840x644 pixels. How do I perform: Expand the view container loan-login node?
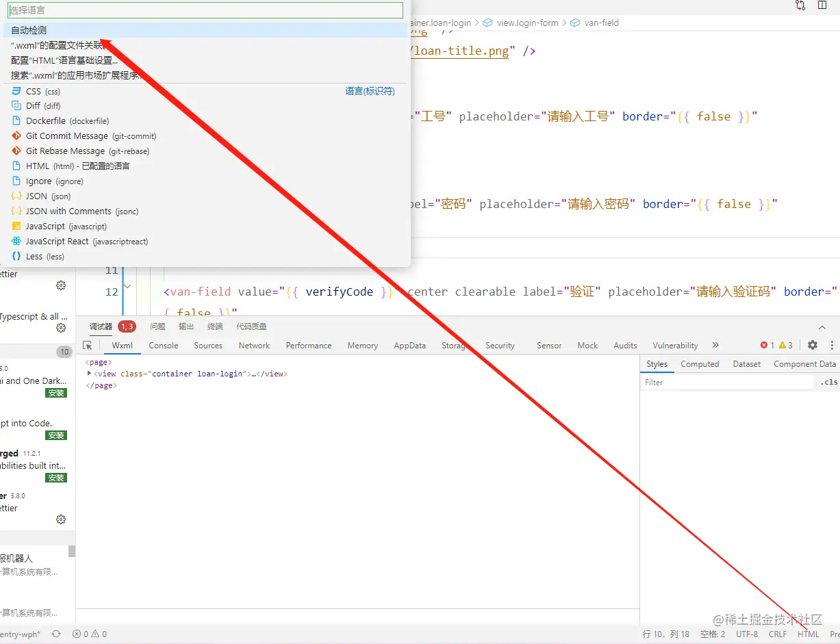click(x=90, y=374)
